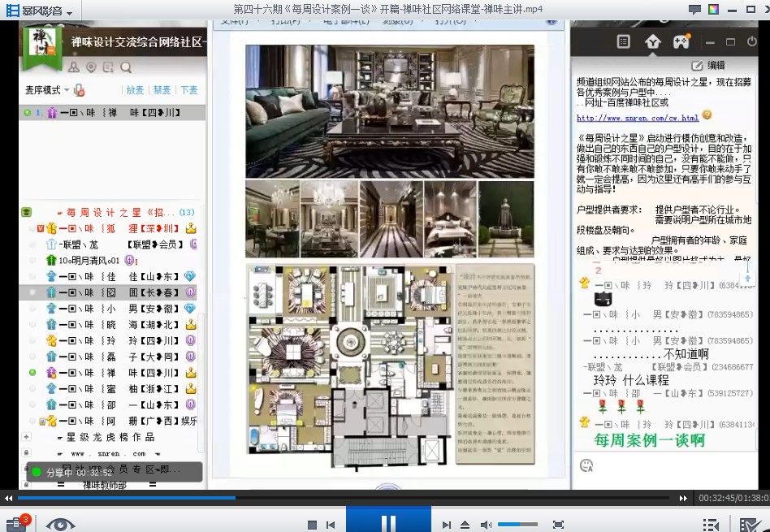The width and height of the screenshot is (770, 532).
Task: Click the scroll-up arrow in the announcement panel
Action: pyautogui.click(x=747, y=278)
